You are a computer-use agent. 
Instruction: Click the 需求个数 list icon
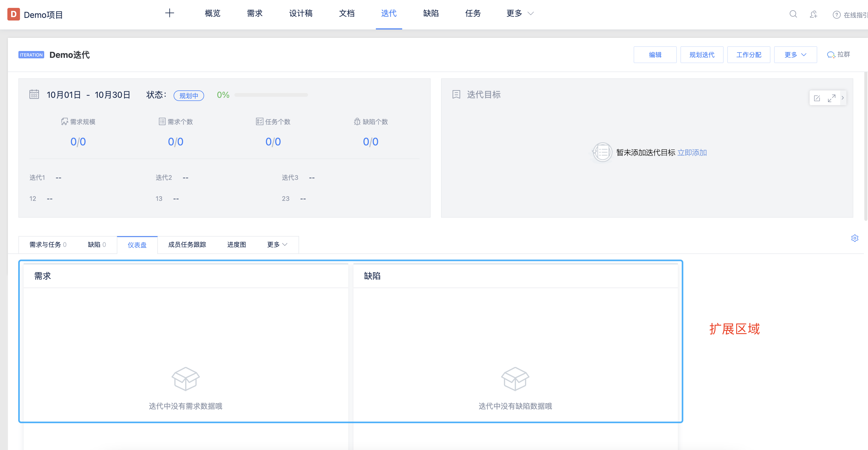(x=162, y=122)
